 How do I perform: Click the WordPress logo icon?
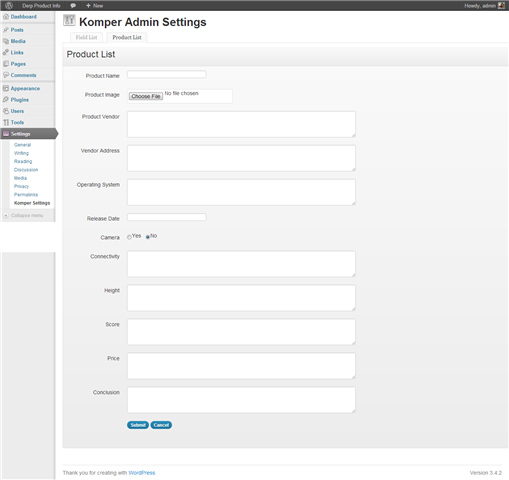[x=9, y=6]
